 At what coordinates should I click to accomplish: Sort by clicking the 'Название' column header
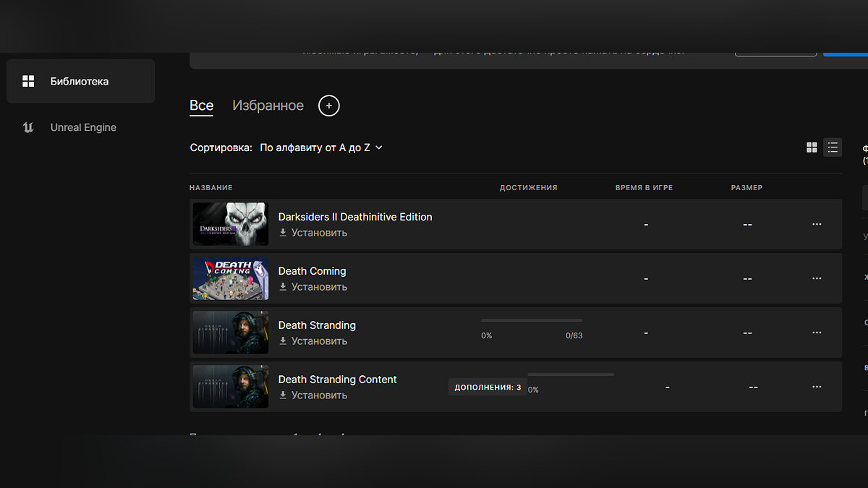pyautogui.click(x=211, y=188)
